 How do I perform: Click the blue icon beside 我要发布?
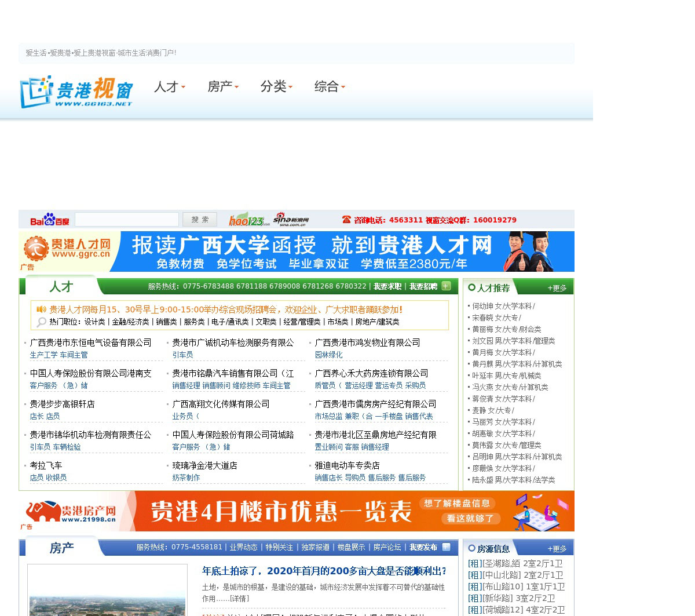click(x=446, y=546)
